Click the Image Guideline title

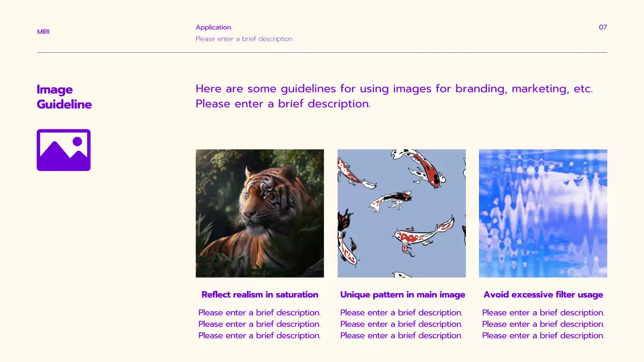64,97
